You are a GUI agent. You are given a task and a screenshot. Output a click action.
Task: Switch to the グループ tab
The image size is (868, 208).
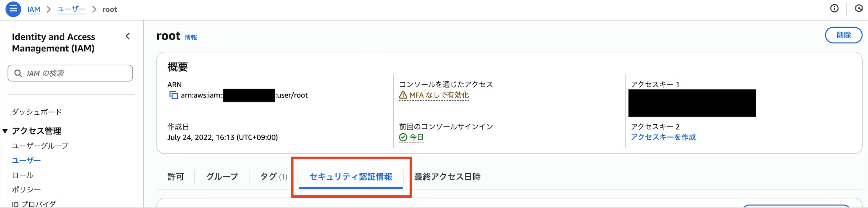pos(222,176)
